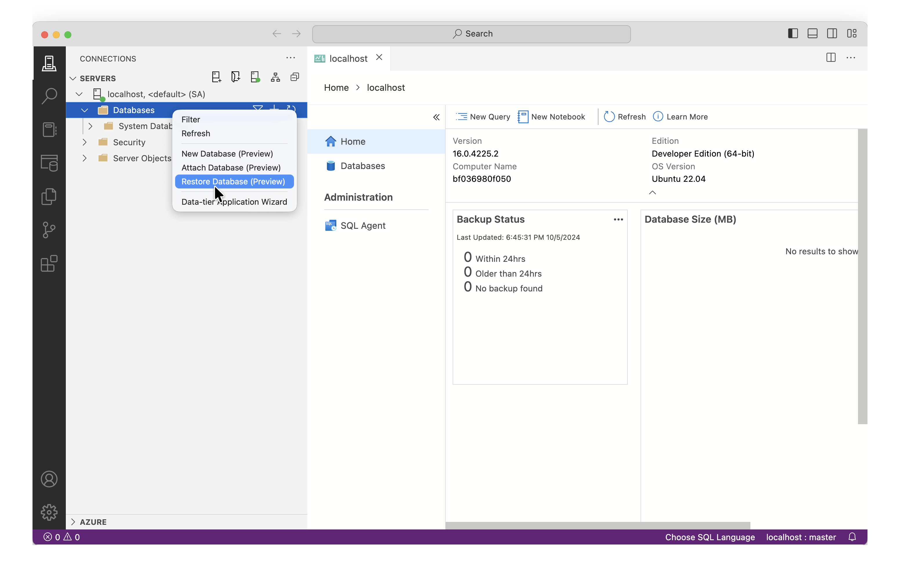Click the dashboard vertical scrollbar
Image resolution: width=900 pixels, height=588 pixels.
point(862,276)
